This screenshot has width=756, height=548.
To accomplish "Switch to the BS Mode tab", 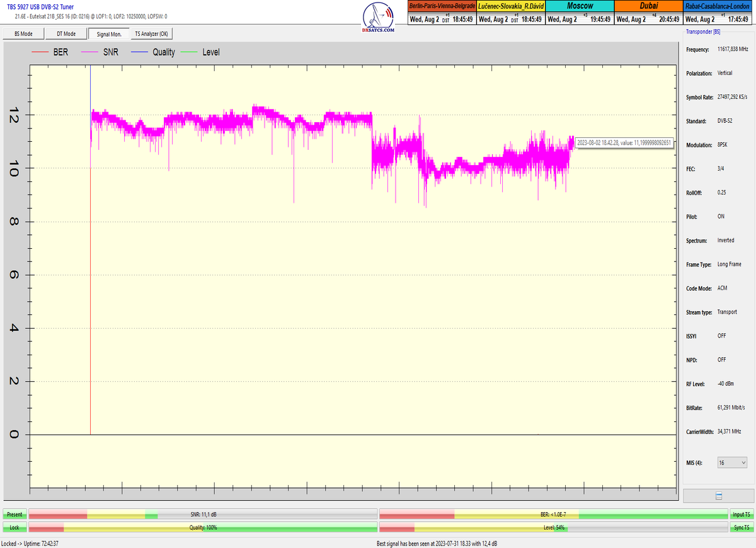I will pyautogui.click(x=23, y=34).
